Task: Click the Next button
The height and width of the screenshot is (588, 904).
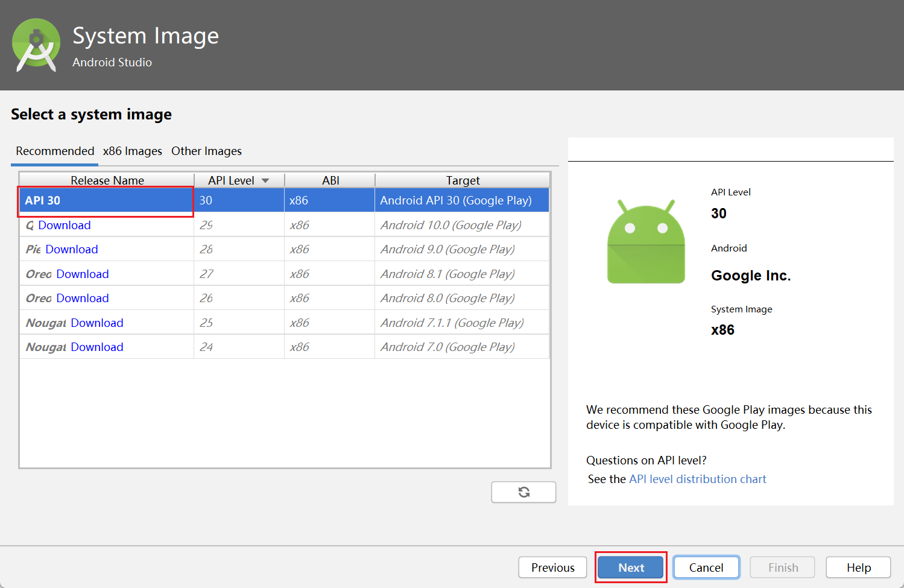Action: click(631, 567)
